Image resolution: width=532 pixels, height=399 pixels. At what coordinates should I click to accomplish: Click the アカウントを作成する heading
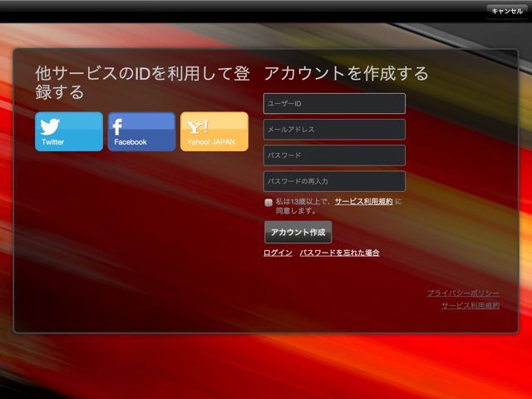(x=347, y=74)
